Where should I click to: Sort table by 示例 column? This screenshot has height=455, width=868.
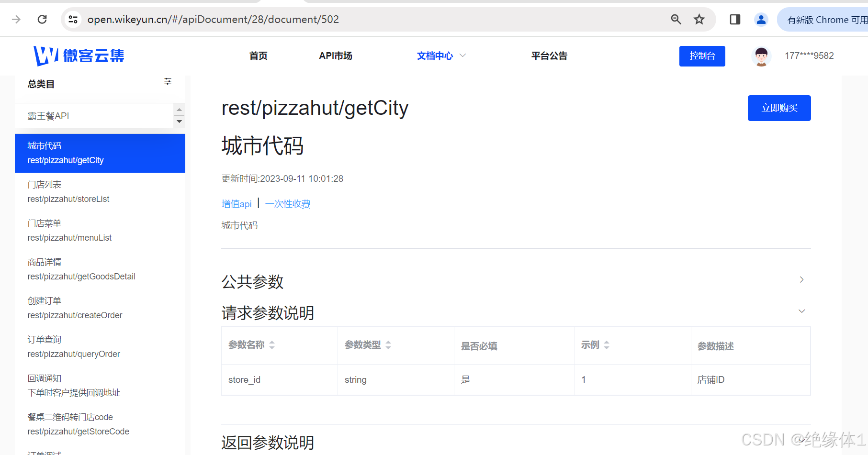pyautogui.click(x=607, y=345)
